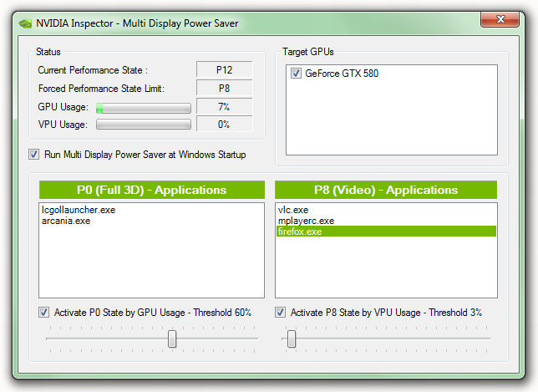Click the VPU Usage 0% value field
This screenshot has height=392, width=538.
click(225, 124)
